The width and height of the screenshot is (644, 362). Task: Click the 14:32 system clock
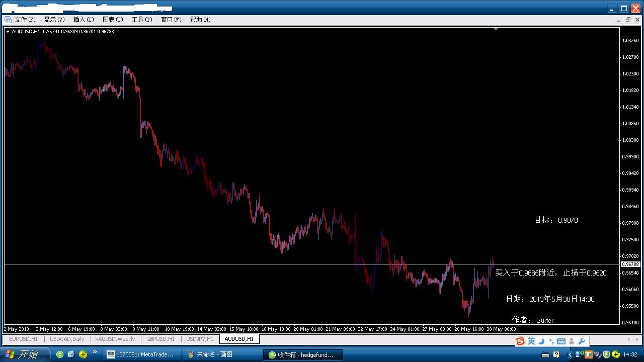[630, 354]
